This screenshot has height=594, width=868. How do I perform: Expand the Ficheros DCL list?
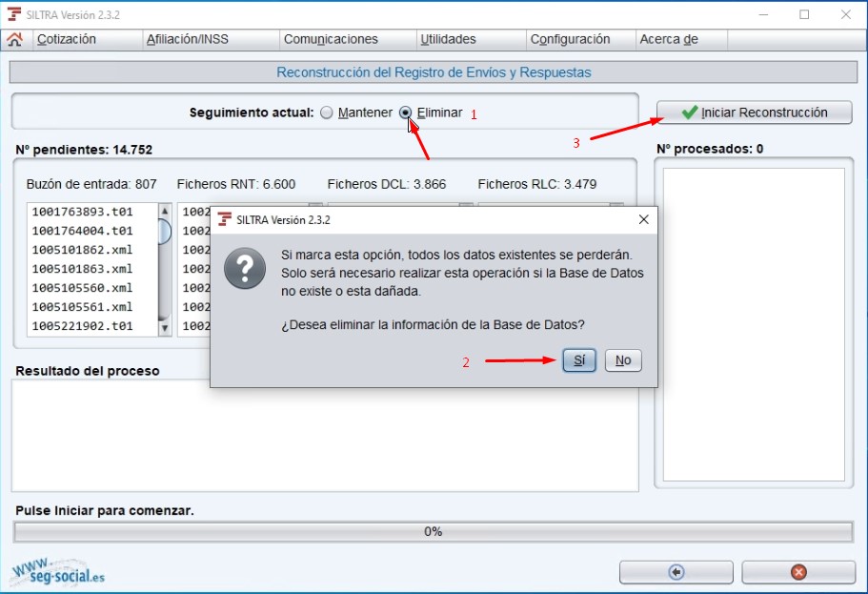[x=464, y=203]
